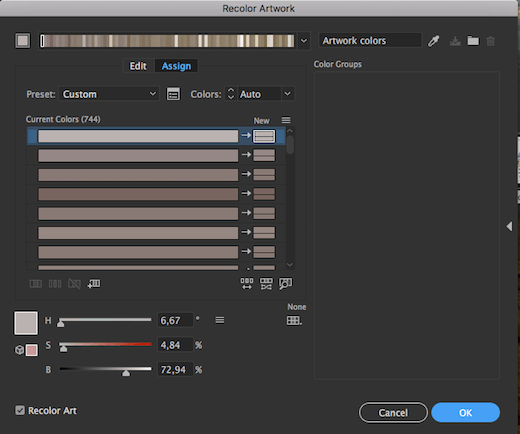Toggle the arrow on first color row
The image size is (520, 434).
tap(246, 135)
